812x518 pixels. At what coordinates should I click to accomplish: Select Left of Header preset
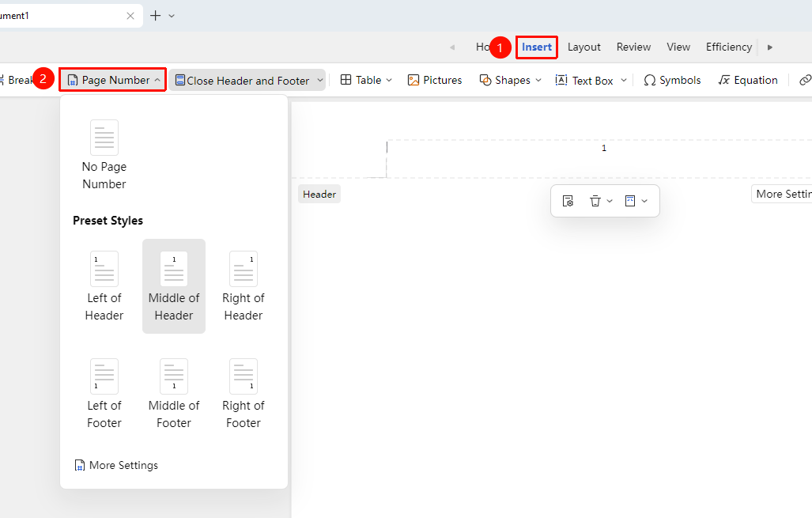(104, 286)
